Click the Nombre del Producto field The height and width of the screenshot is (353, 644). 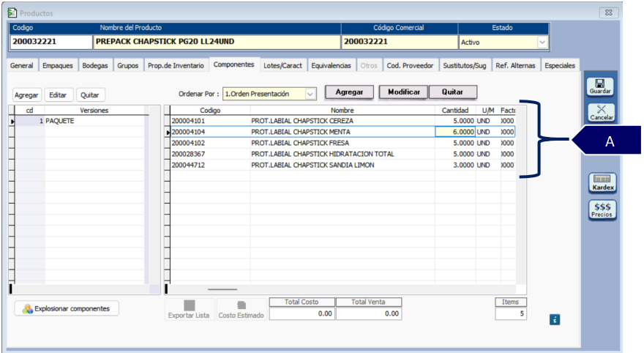(x=217, y=42)
